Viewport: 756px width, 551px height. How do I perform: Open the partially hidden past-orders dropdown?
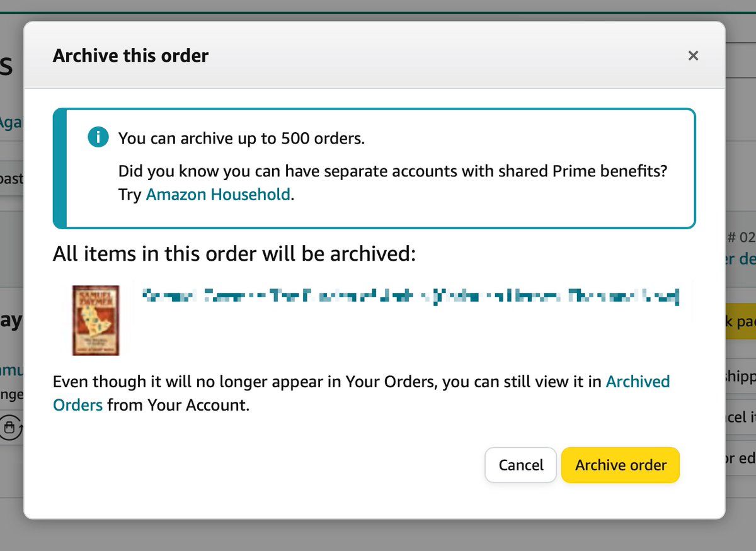click(11, 178)
